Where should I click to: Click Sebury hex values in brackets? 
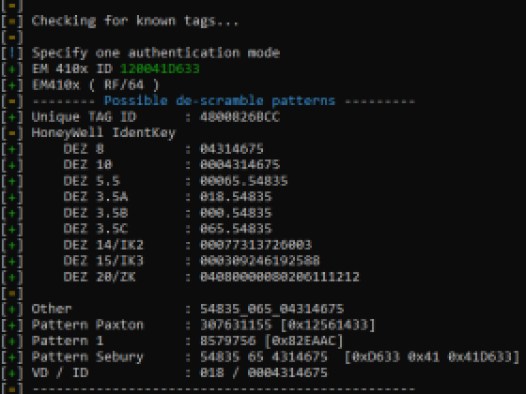point(432,357)
